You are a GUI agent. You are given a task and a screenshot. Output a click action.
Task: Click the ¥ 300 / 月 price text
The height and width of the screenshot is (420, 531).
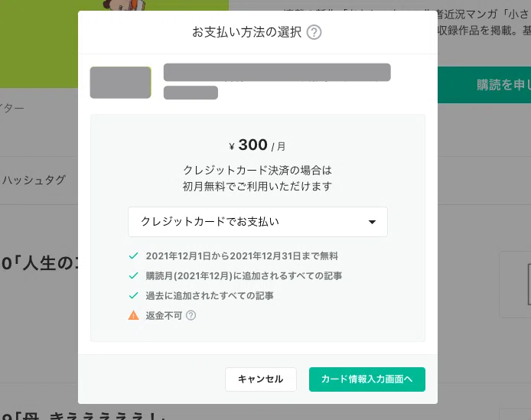[x=257, y=145]
